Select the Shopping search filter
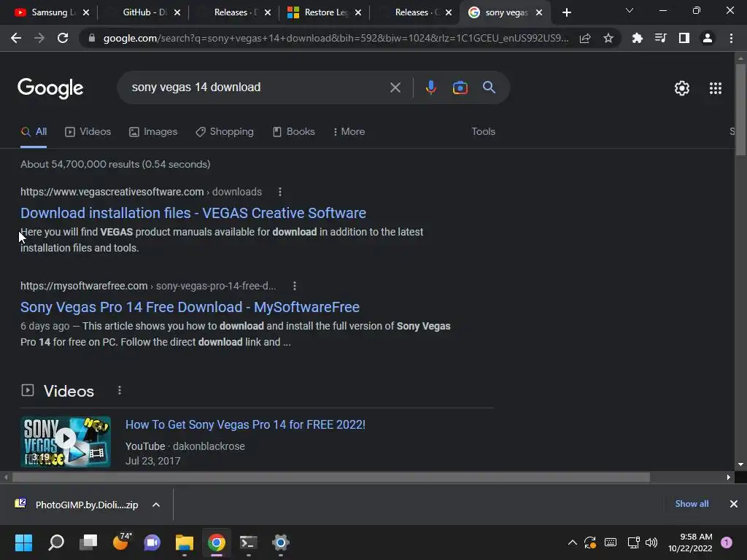The width and height of the screenshot is (747, 560). (x=225, y=132)
